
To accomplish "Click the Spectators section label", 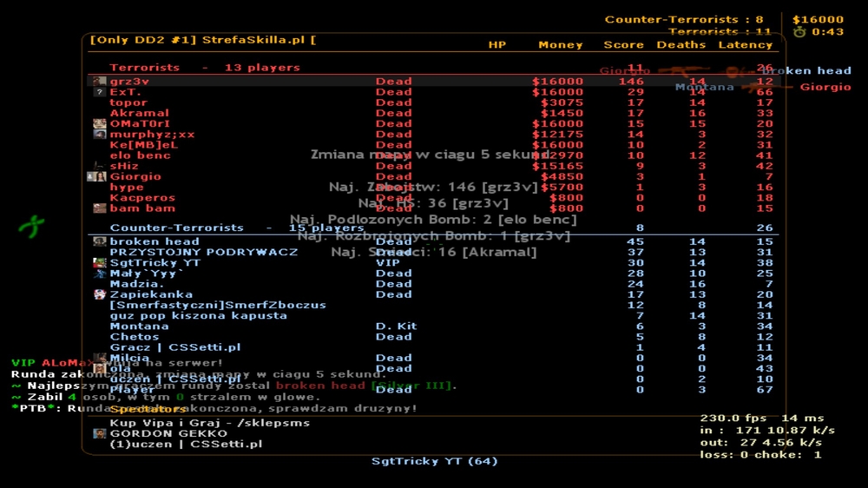I will pyautogui.click(x=148, y=409).
